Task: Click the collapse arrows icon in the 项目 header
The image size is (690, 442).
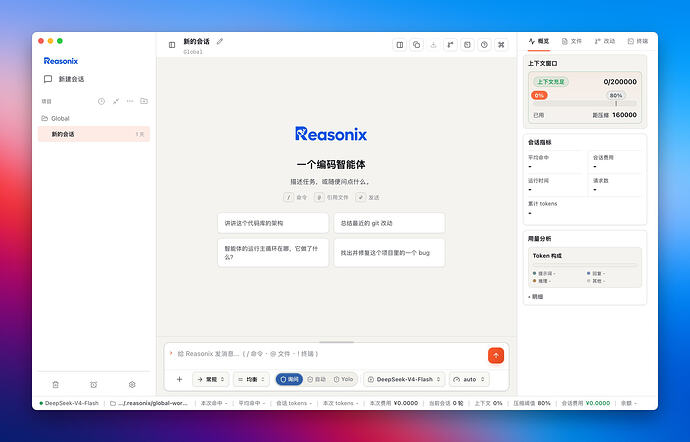Action: (116, 101)
